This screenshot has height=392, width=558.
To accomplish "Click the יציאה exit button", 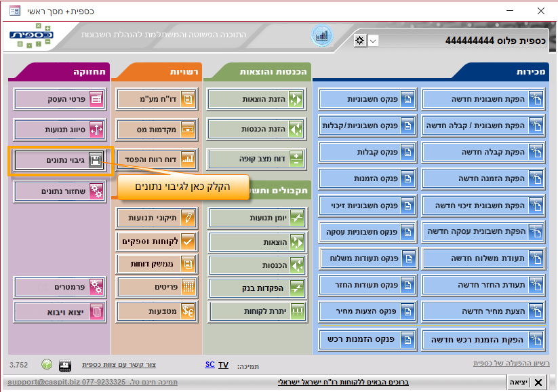I will click(x=527, y=383).
